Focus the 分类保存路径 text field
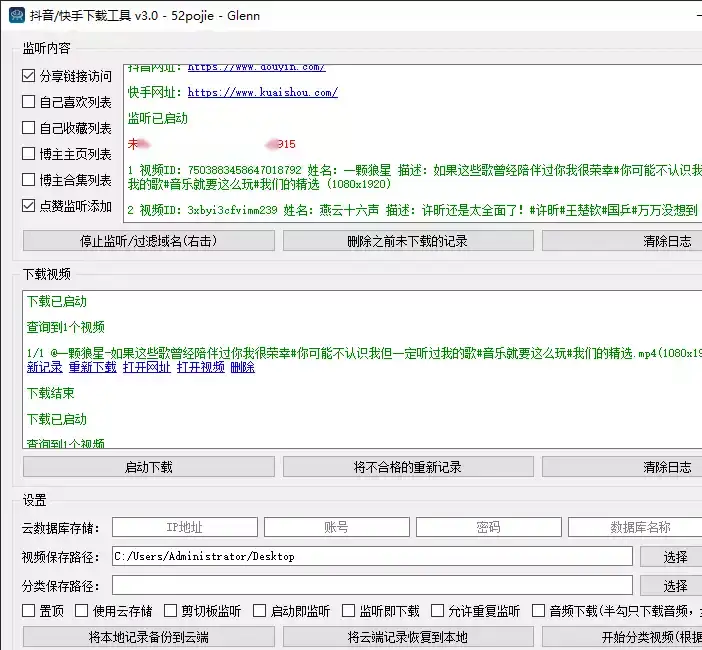 [372, 585]
